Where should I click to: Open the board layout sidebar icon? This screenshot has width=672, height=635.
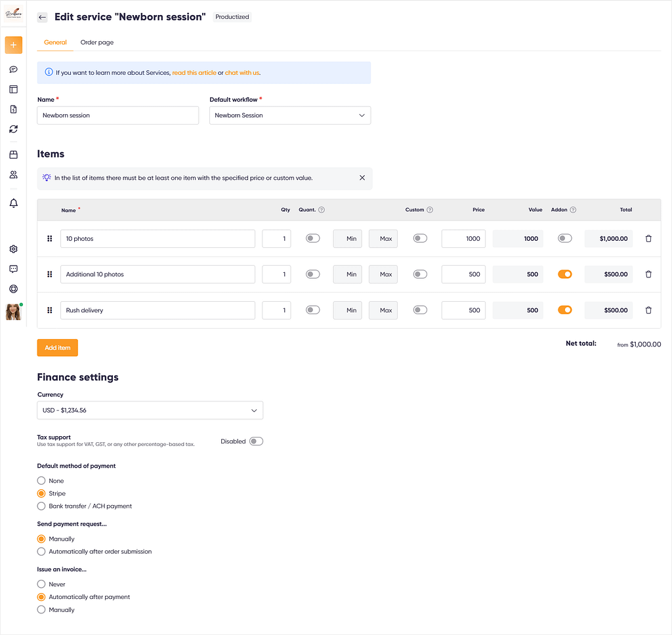(13, 89)
